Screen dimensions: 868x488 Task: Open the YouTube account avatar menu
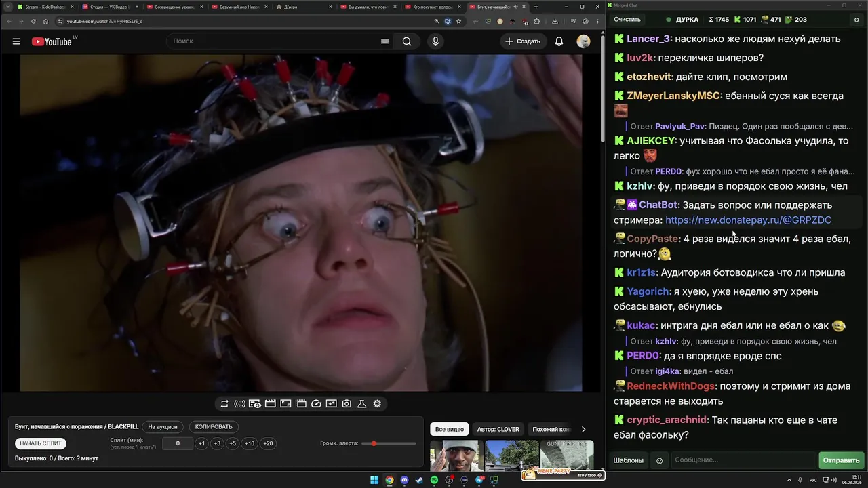coord(583,41)
